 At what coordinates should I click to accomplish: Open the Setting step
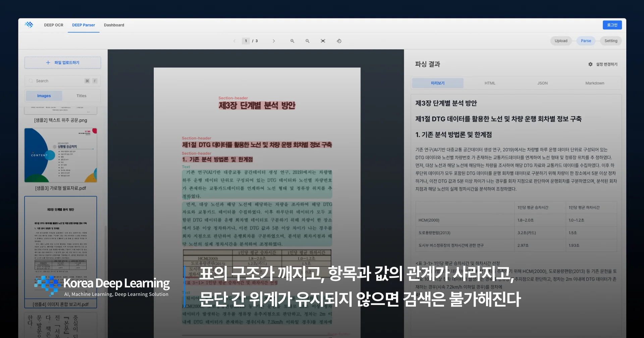pos(610,41)
